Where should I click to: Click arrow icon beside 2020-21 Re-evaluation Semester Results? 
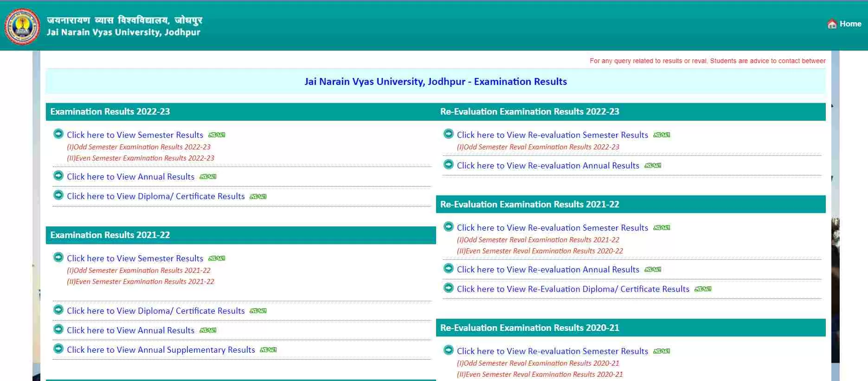pyautogui.click(x=449, y=350)
